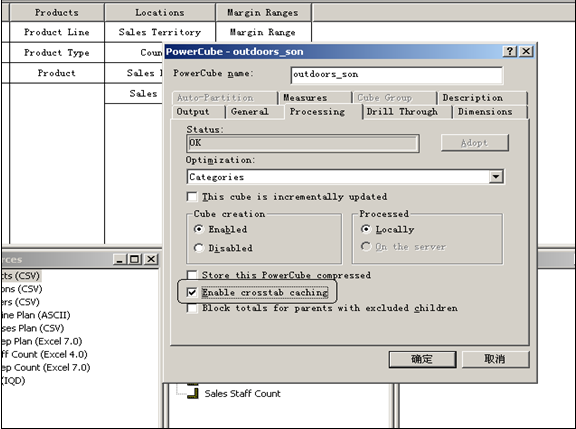The image size is (576, 429).
Task: Select the '(CSV)' data source highlighted first row
Action: coord(21,275)
